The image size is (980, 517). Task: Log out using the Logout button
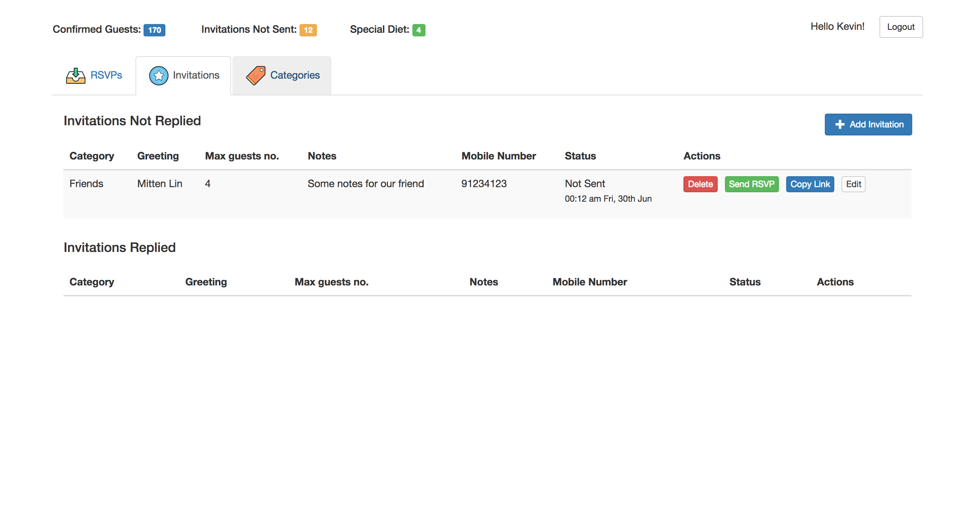point(901,27)
